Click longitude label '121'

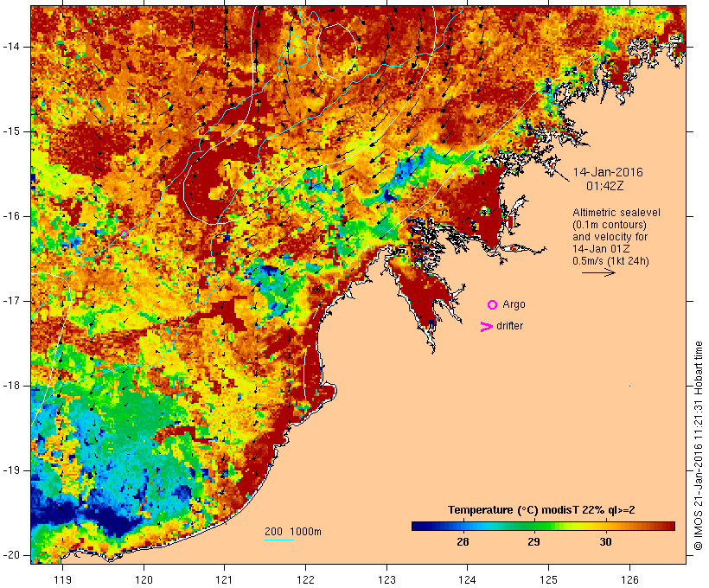pyautogui.click(x=224, y=579)
